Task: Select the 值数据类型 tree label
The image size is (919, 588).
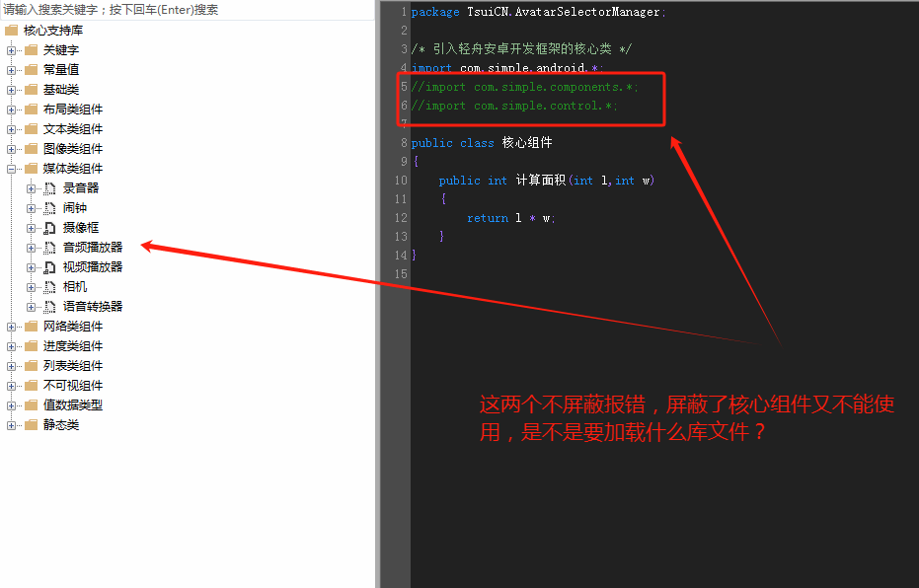Action: pos(73,405)
